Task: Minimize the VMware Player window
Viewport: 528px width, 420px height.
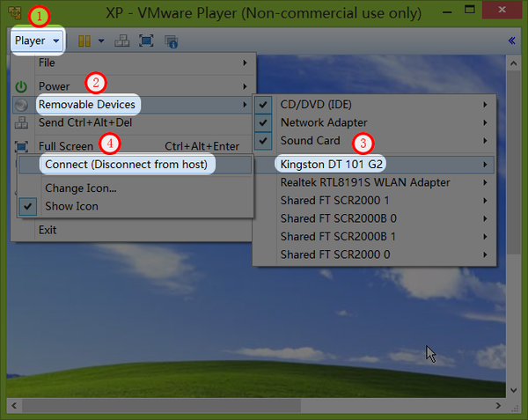Action: click(447, 12)
